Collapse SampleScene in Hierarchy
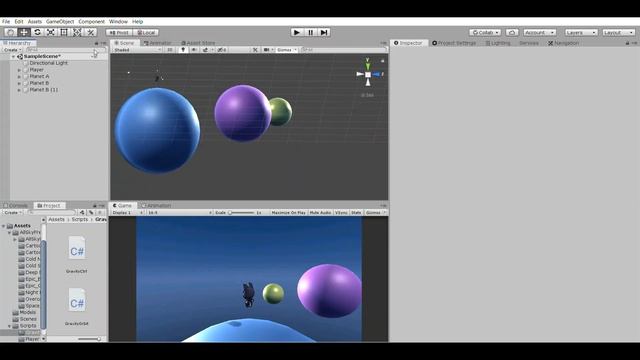Screen dimensions: 640x360 click(13, 56)
